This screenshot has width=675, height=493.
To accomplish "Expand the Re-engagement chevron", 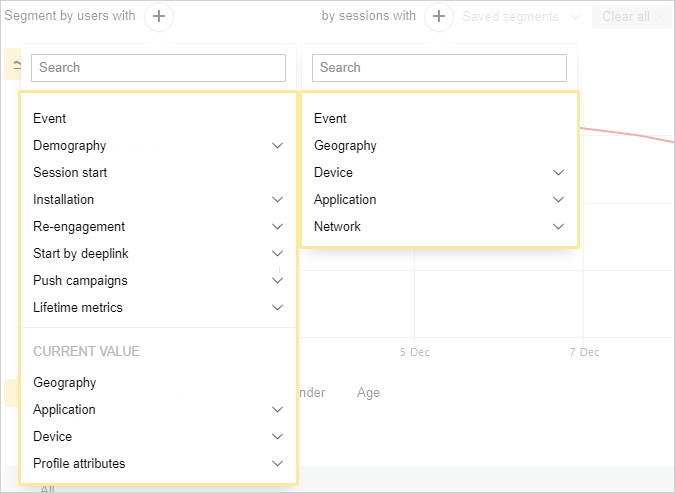I will point(277,227).
